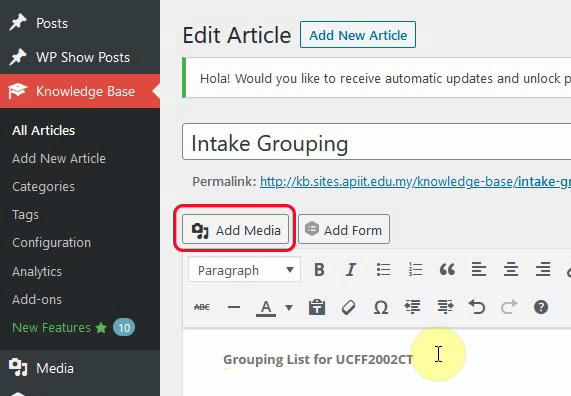
Task: Go to All Articles
Action: point(44,130)
